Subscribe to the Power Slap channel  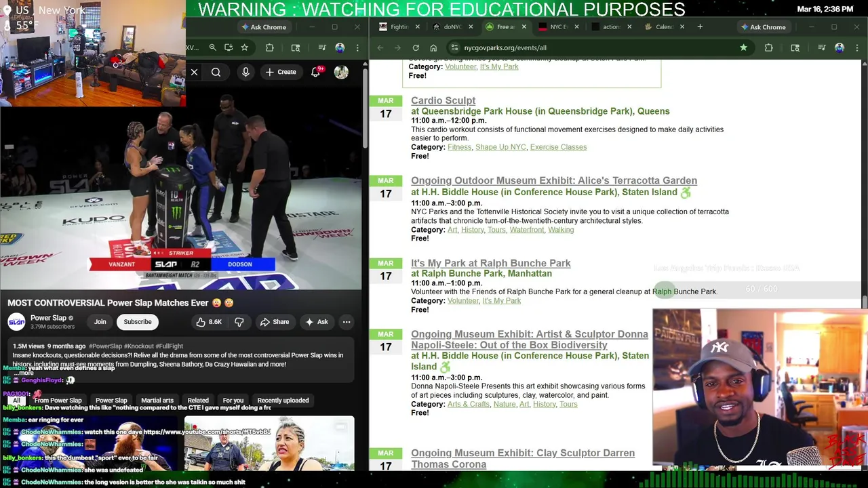tap(138, 322)
